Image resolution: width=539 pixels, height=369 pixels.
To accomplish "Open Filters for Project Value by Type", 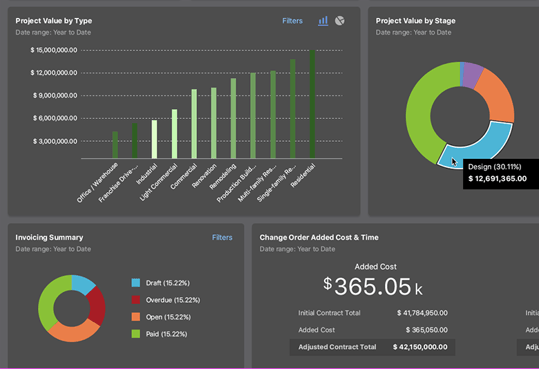I will pos(292,21).
